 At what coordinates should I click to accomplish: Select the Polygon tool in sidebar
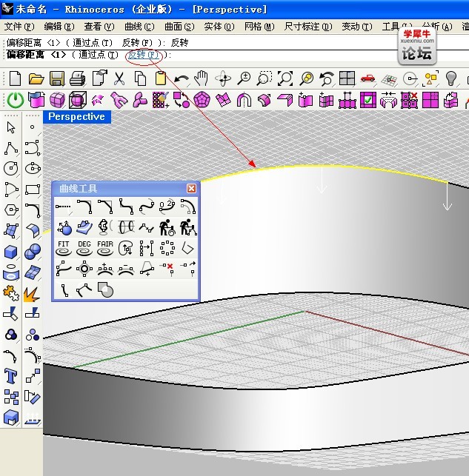11,209
